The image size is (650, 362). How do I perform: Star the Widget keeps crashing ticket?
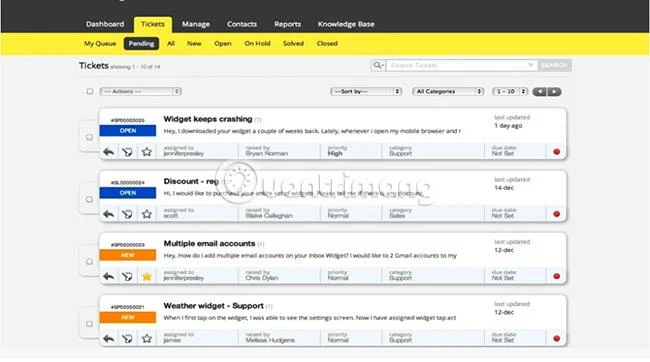146,152
